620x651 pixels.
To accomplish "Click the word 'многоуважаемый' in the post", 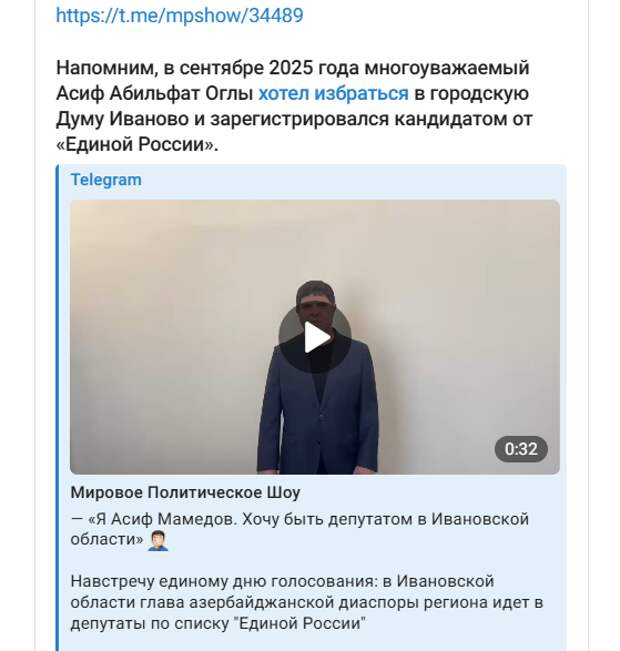I will [447, 68].
